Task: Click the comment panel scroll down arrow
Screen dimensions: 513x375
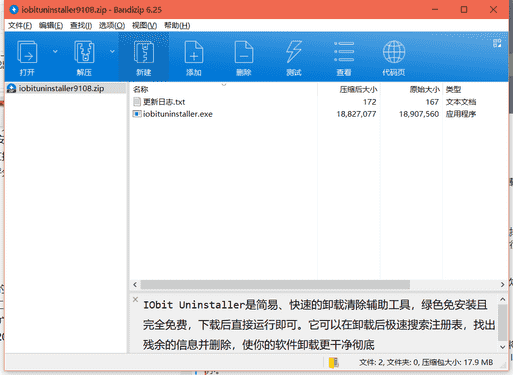Action: (x=503, y=347)
